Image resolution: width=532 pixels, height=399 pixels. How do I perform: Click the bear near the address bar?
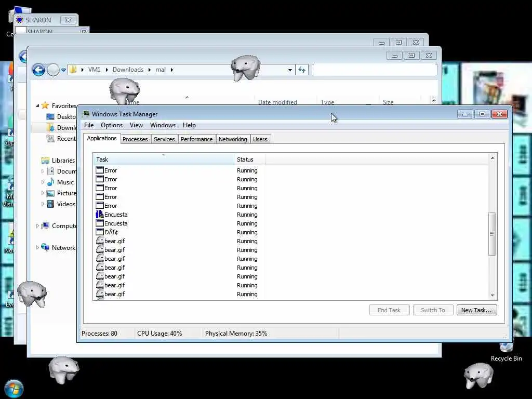246,68
